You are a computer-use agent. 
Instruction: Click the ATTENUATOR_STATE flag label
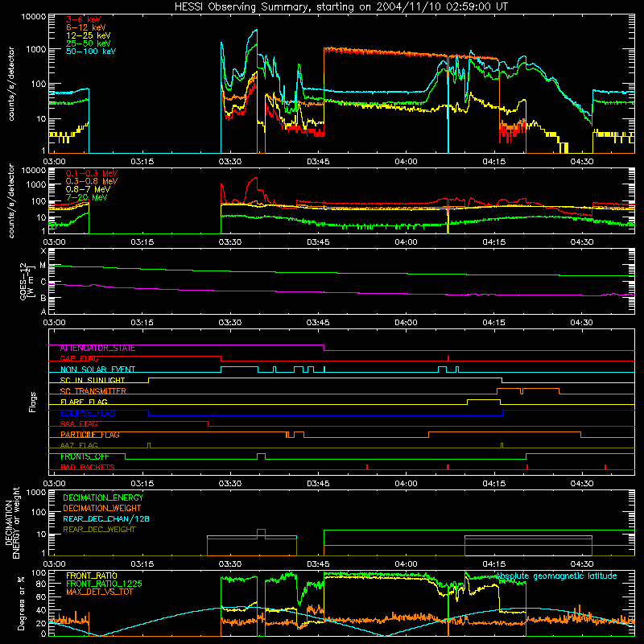(x=97, y=348)
